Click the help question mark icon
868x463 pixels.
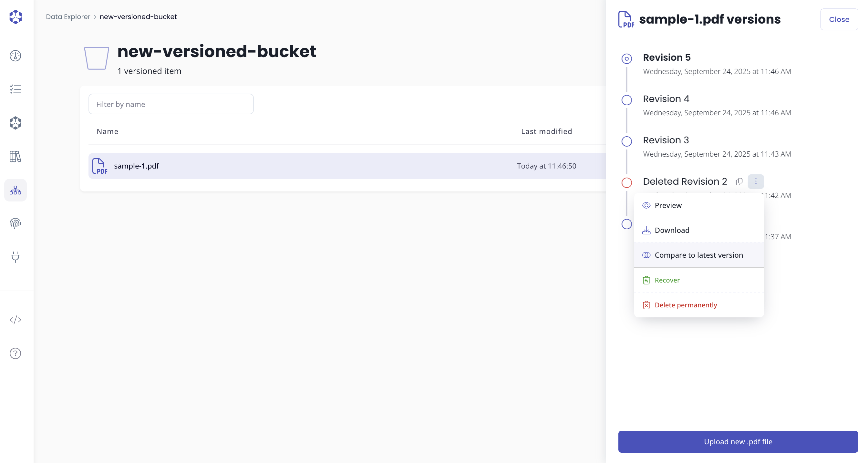pyautogui.click(x=15, y=354)
